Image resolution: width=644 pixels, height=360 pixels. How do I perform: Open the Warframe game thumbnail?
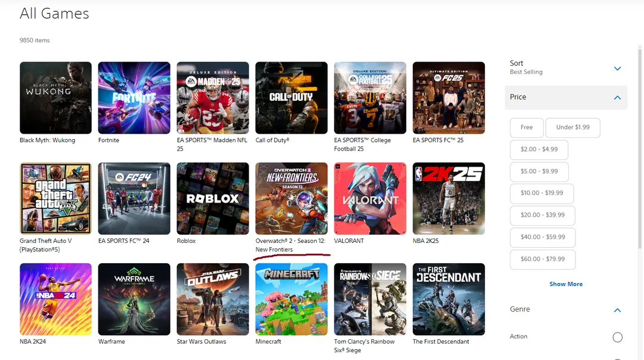click(x=134, y=299)
